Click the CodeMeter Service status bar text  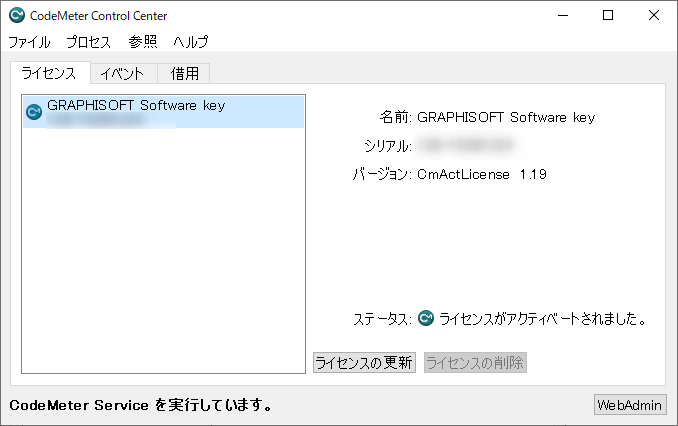pyautogui.click(x=141, y=405)
